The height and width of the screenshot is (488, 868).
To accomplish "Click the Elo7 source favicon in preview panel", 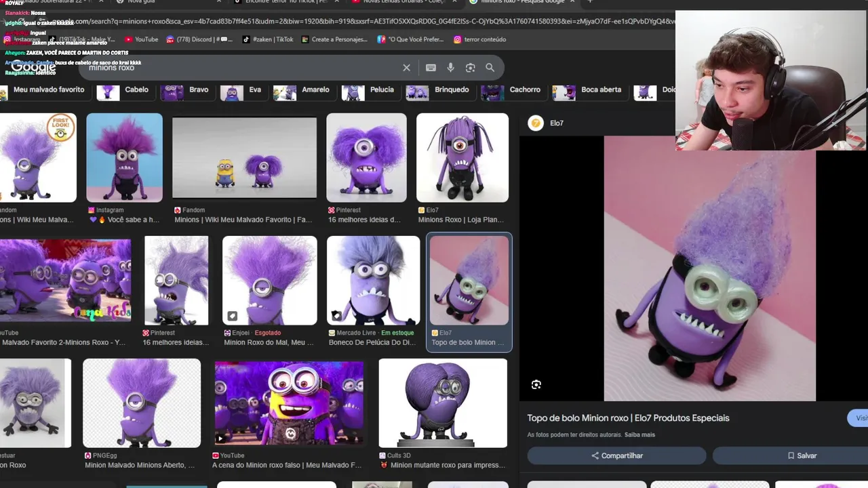I will pos(536,123).
